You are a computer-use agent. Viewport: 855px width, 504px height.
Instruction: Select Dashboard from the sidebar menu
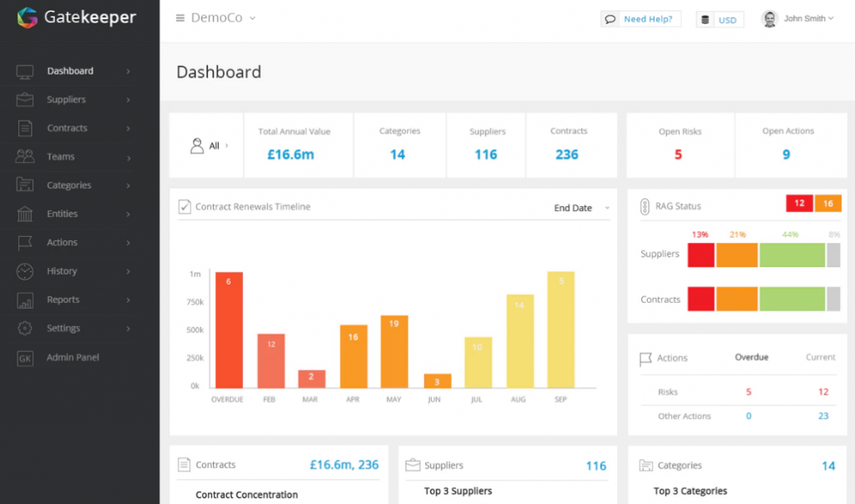coord(70,71)
